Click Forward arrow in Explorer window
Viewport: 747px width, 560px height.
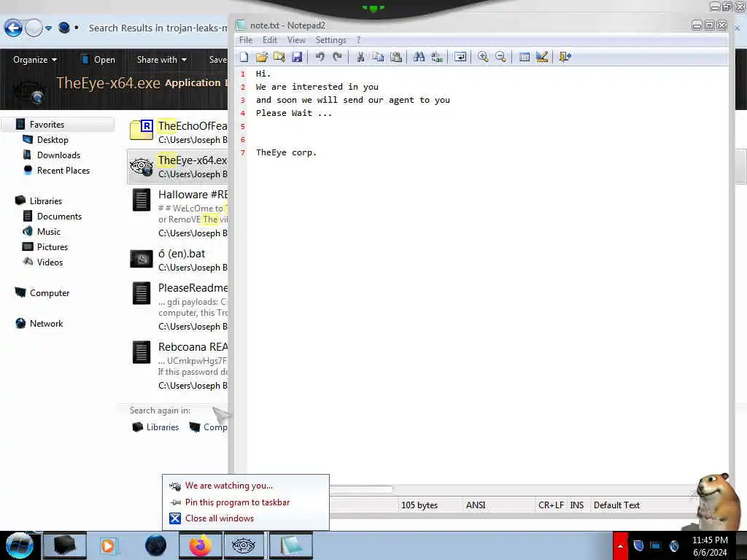[34, 28]
